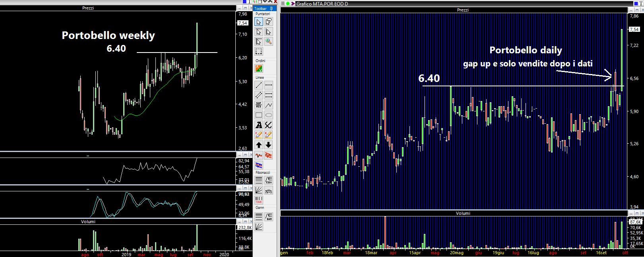
Task: Click the Toolbar panel title
Action: [x=260, y=8]
